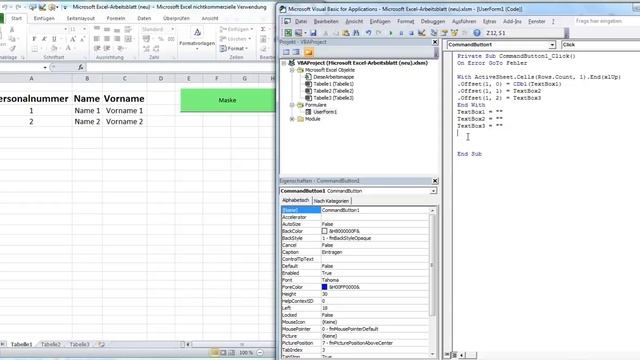Collapse the Formulare folder

292,105
